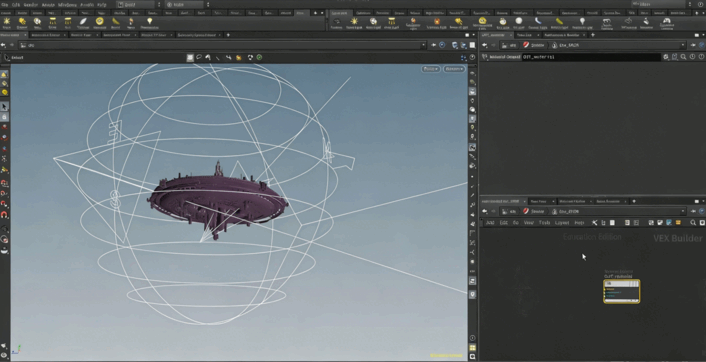Select the VR Camera shelf tool

628,23
